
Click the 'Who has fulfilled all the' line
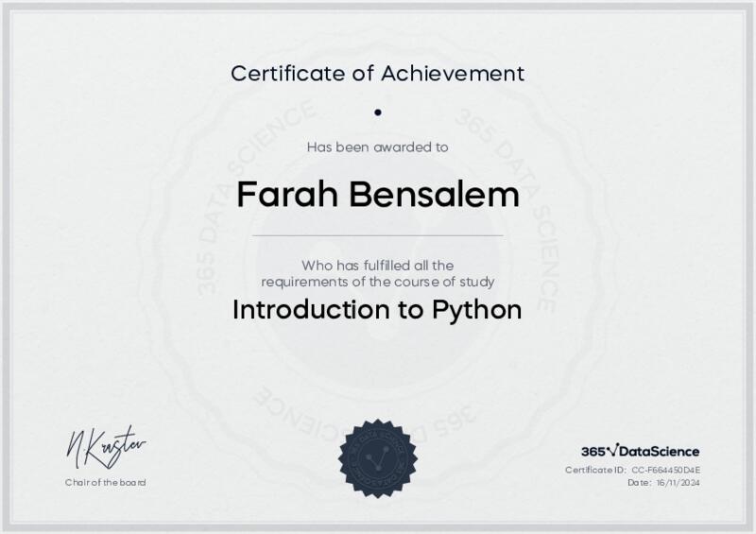378,266
